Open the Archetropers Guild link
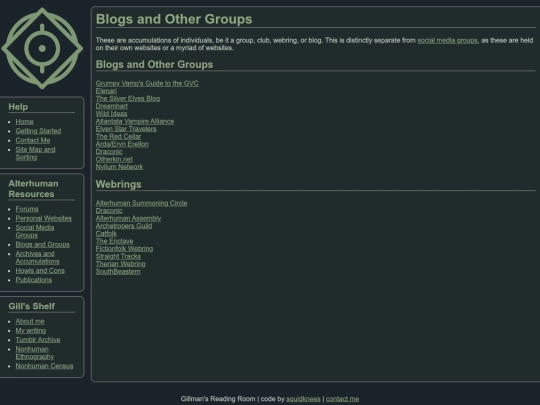Image resolution: width=540 pixels, height=405 pixels. click(x=124, y=226)
